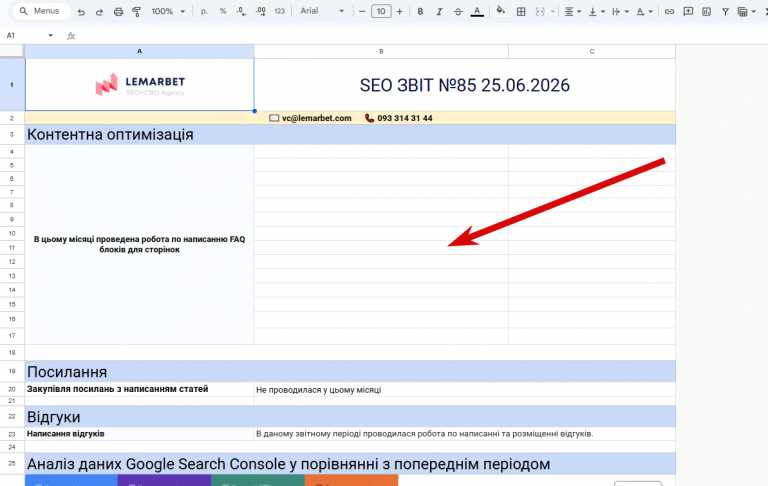Click into the formula bar
Screen dimensions: 768x486
point(421,35)
